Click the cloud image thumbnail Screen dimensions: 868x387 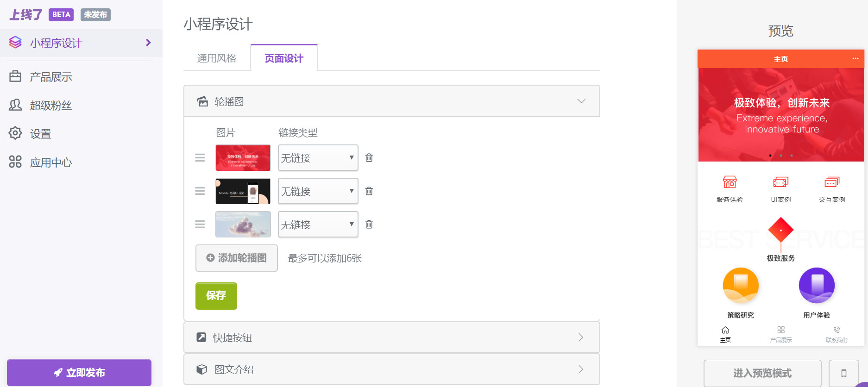click(243, 224)
